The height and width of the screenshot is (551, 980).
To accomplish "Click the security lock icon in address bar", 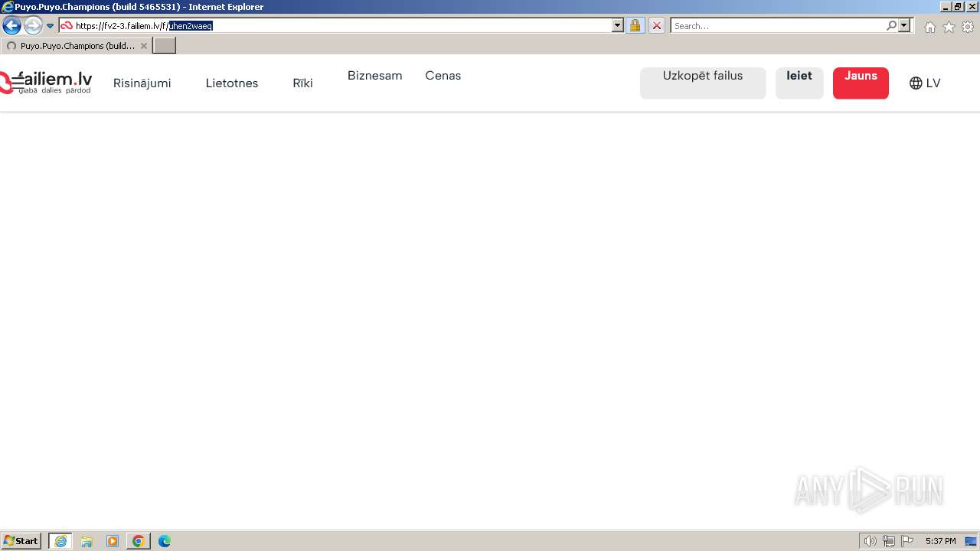I will pyautogui.click(x=635, y=26).
